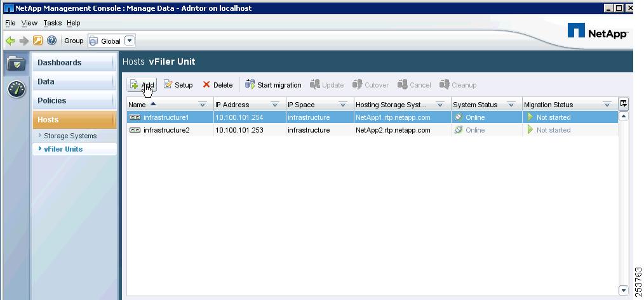Click the vFiler icon beside infrastructure1
This screenshot has width=644, height=300.
coord(135,117)
